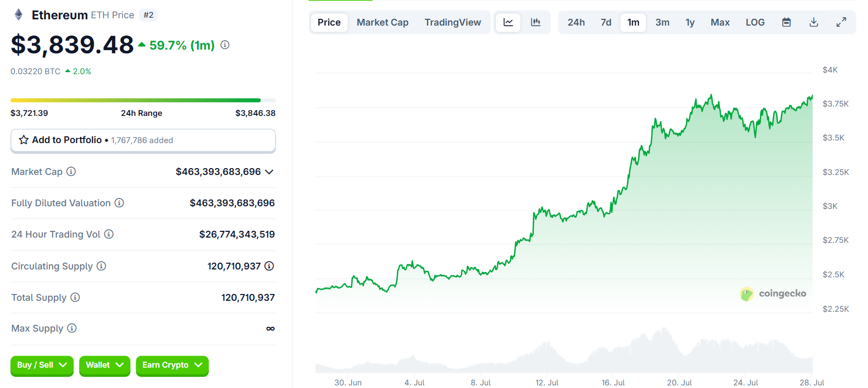Click the $3,721.39 range low value
The height and width of the screenshot is (388, 868).
[29, 113]
